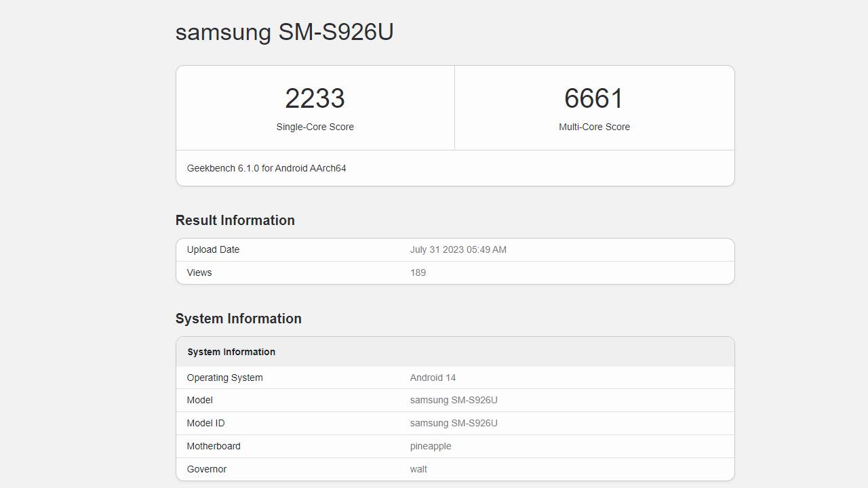Click the 'Upload Date' row label
This screenshot has height=488, width=868.
pos(213,249)
